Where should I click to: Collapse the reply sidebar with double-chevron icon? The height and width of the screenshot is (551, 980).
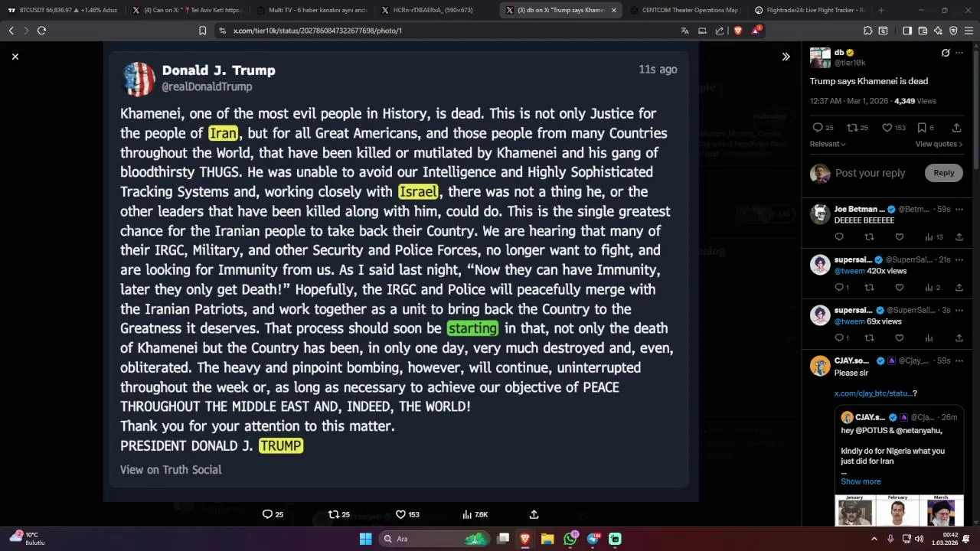(786, 57)
